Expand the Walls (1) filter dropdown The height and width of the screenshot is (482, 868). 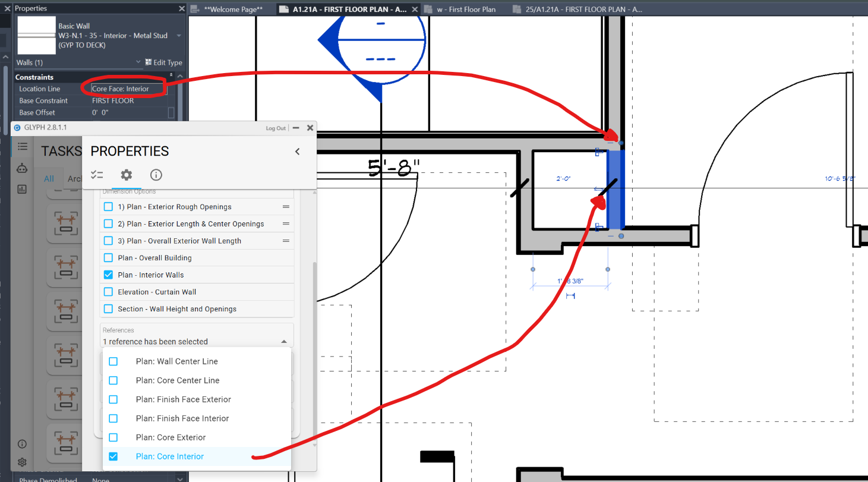138,62
